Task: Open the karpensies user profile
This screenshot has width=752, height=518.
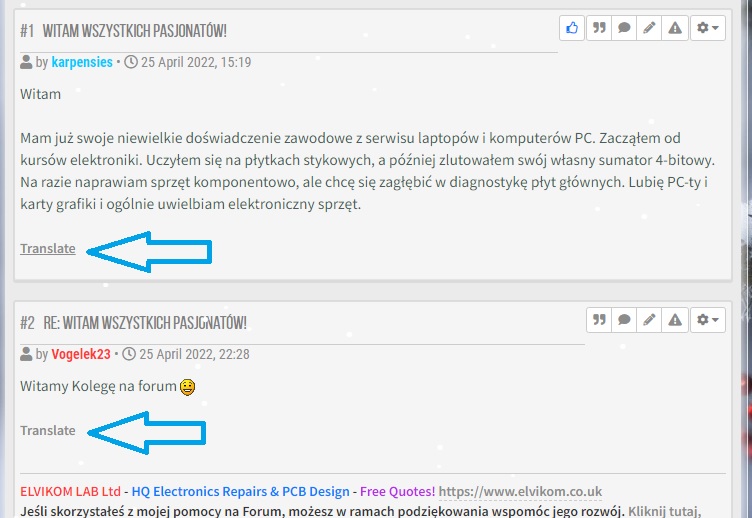Action: coord(82,62)
